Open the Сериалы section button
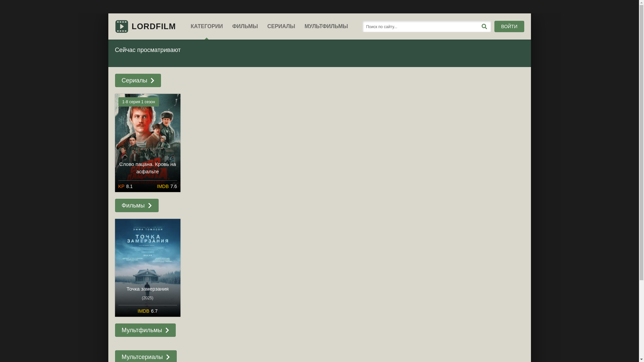 pyautogui.click(x=134, y=81)
